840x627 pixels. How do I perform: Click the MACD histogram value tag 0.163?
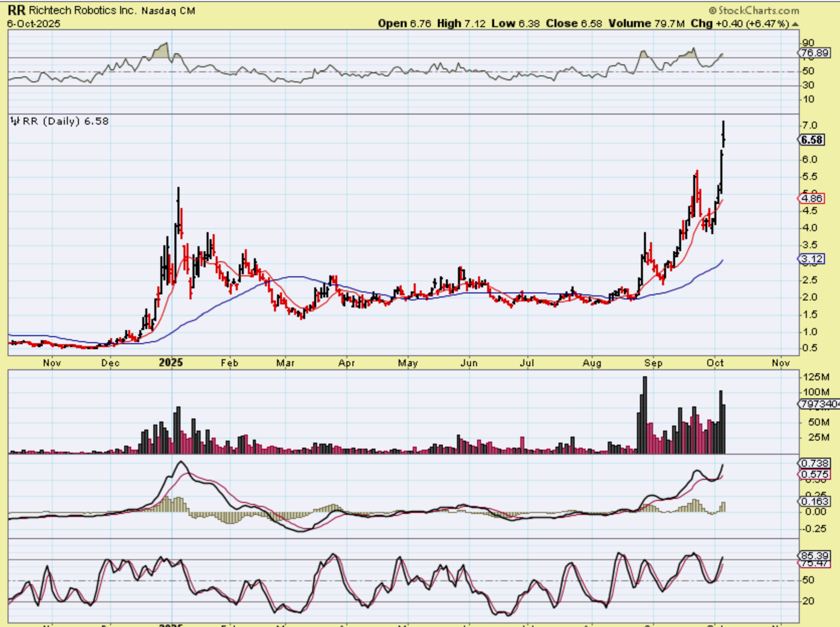[814, 501]
